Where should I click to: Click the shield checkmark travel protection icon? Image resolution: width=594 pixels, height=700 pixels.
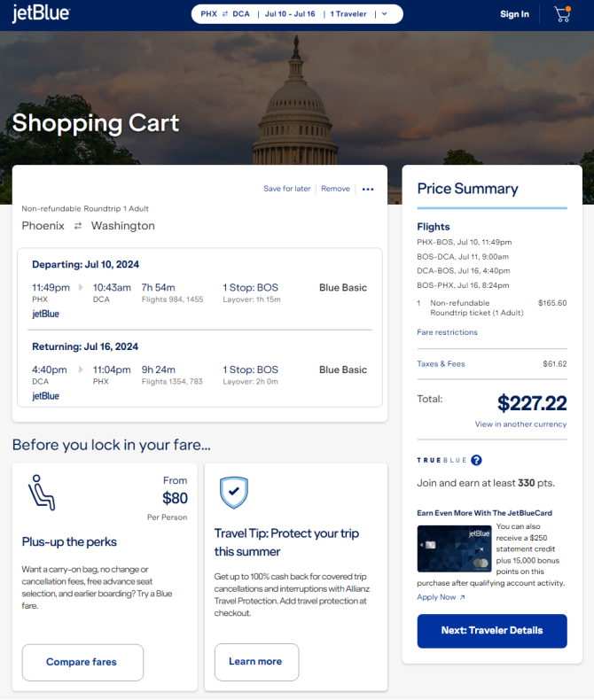tap(233, 493)
